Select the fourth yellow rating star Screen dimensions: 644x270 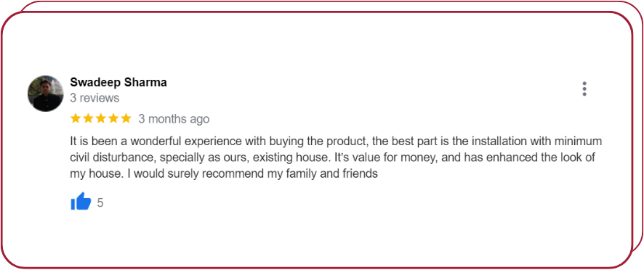(113, 118)
